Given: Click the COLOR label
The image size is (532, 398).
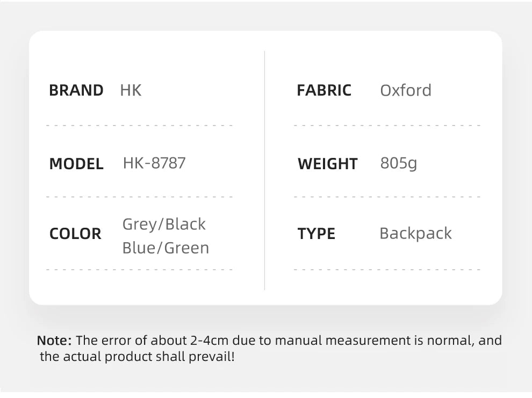Looking at the screenshot, I should click(75, 234).
